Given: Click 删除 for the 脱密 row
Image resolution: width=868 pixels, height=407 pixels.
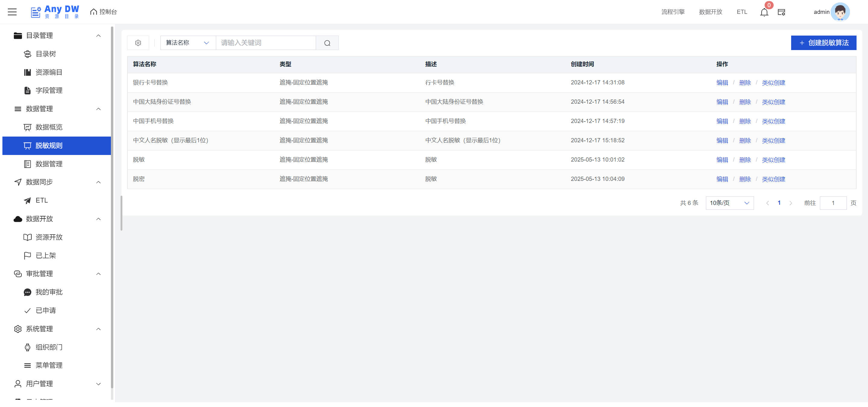Looking at the screenshot, I should (745, 179).
